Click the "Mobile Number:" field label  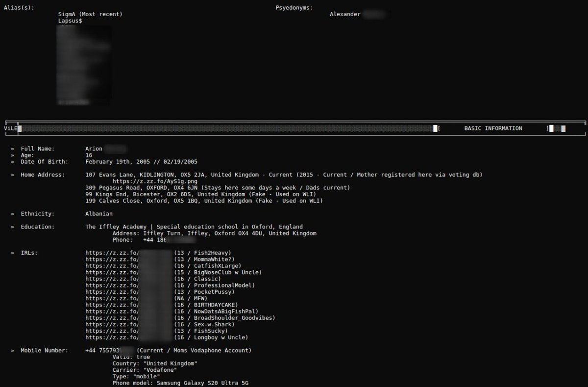click(45, 350)
